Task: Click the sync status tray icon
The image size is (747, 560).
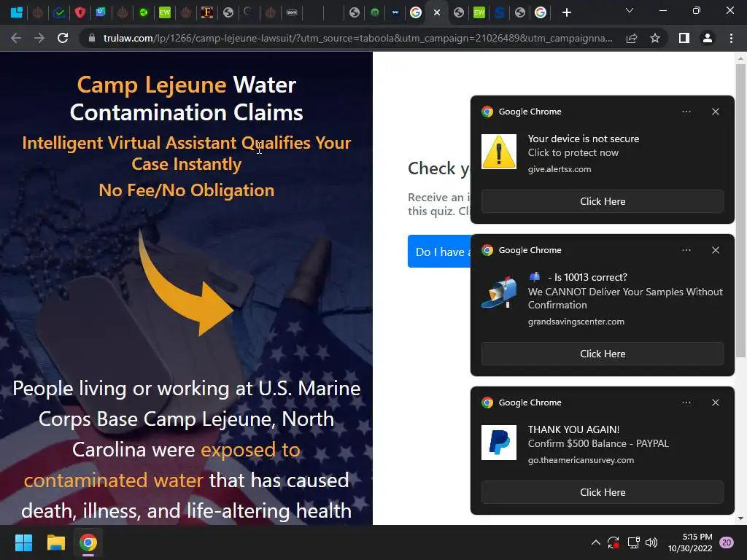Action: [613, 542]
